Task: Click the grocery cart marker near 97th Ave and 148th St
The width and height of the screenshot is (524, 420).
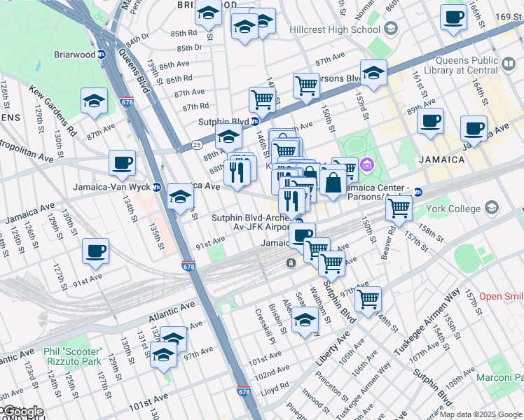Action: click(368, 301)
